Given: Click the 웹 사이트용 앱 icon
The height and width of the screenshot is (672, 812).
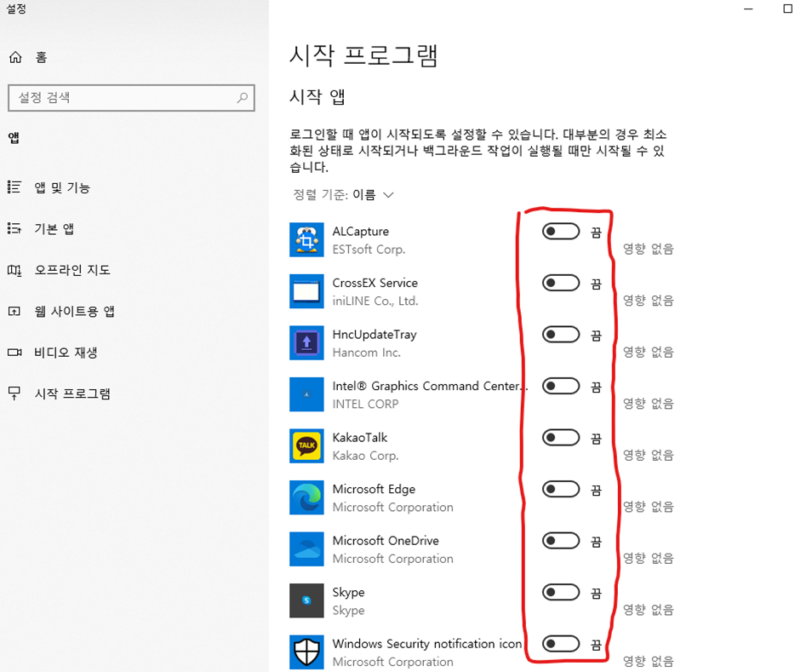Looking at the screenshot, I should (14, 312).
